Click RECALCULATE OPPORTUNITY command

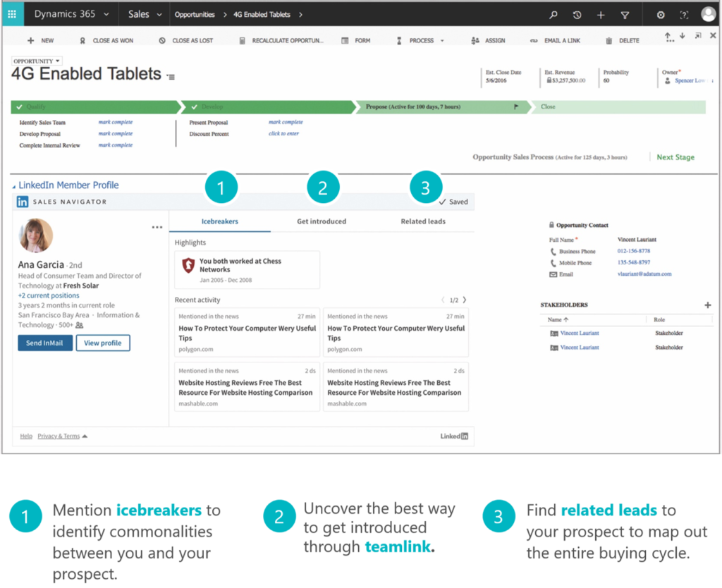281,40
